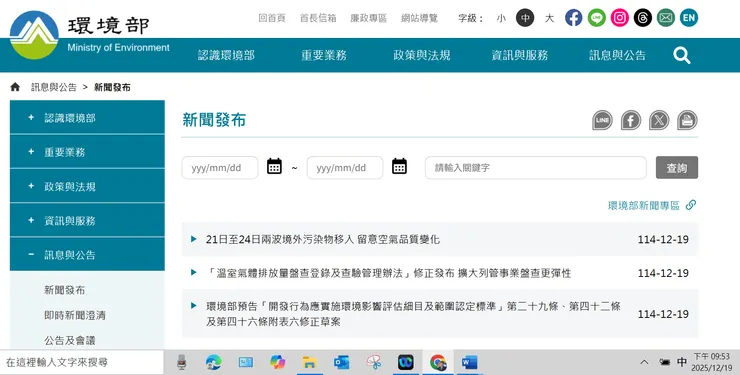Open File Explorer from taskbar
This screenshot has width=740, height=375.
[x=310, y=362]
